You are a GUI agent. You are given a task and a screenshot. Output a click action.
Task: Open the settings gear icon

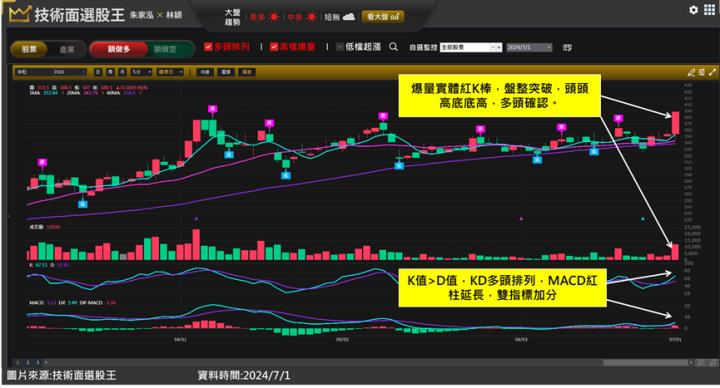tap(693, 10)
